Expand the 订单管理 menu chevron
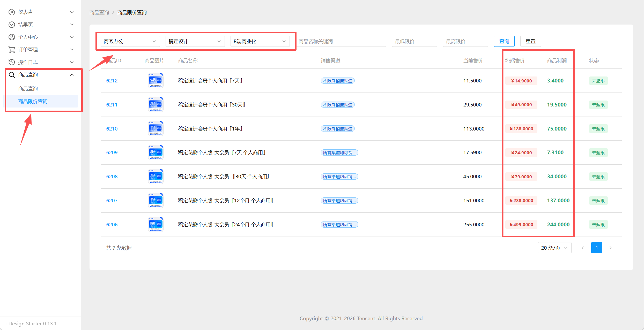 (72, 50)
